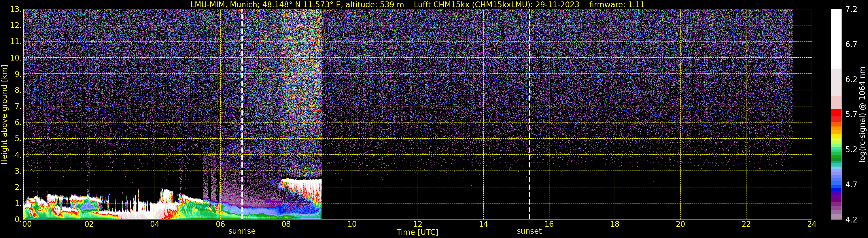
Task: Click height axis tick '13.'
Action: tap(16, 9)
